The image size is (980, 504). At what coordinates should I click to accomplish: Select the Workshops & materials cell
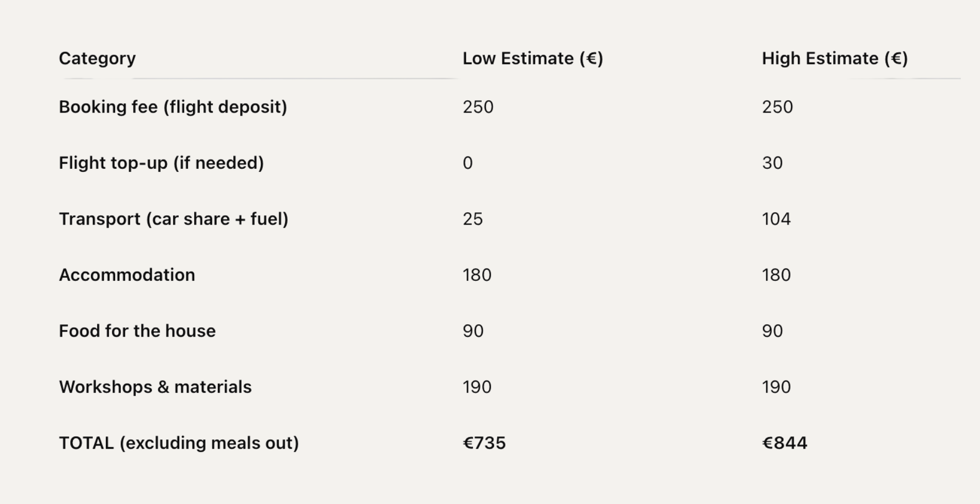[x=155, y=387]
